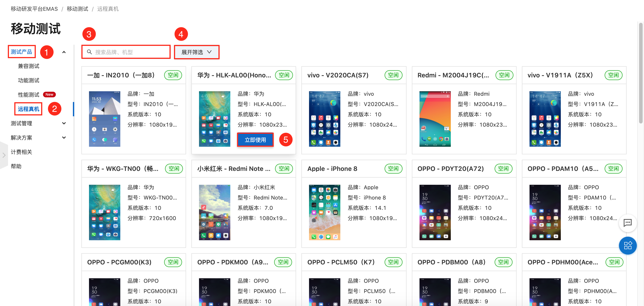Open the 展开筛选 filter dropdown
The width and height of the screenshot is (644, 306).
pyautogui.click(x=197, y=52)
